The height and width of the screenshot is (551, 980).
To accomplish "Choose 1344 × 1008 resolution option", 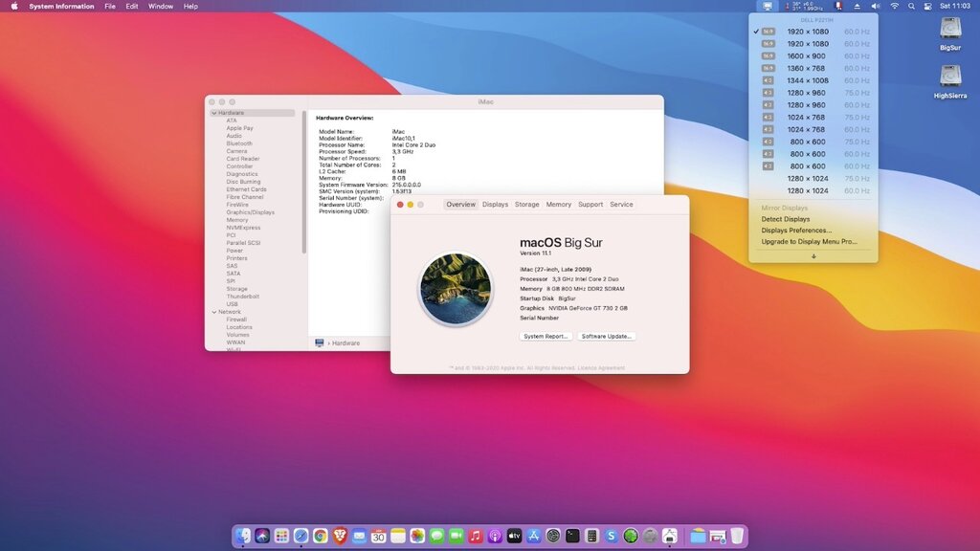I will point(808,80).
